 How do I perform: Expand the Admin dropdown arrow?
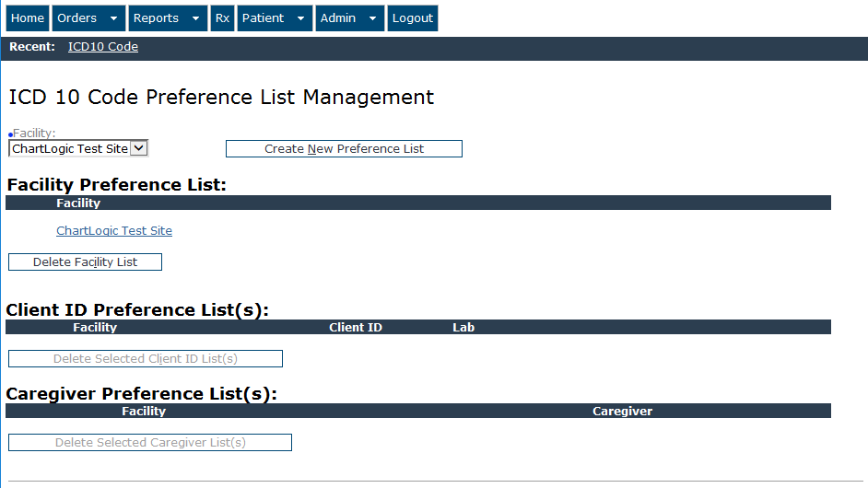[x=372, y=18]
